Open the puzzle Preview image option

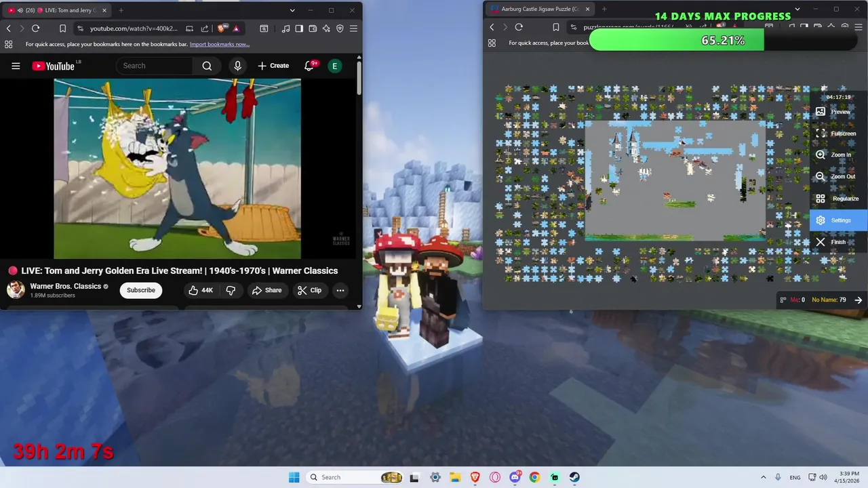pyautogui.click(x=839, y=112)
